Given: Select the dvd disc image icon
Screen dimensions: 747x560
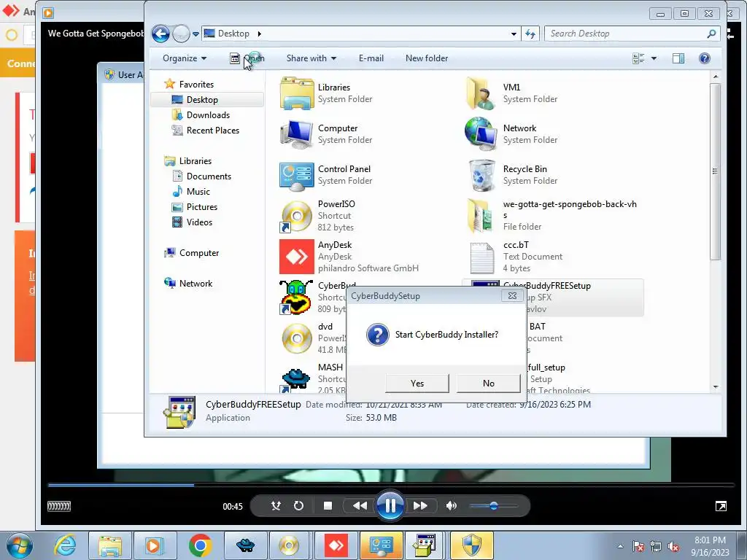Looking at the screenshot, I should [296, 338].
